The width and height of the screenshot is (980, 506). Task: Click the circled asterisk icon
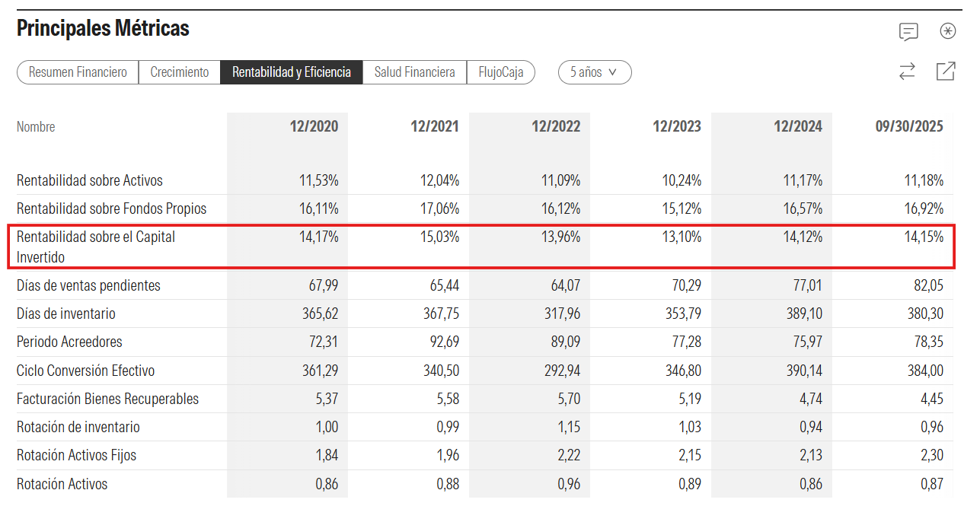pos(947,31)
